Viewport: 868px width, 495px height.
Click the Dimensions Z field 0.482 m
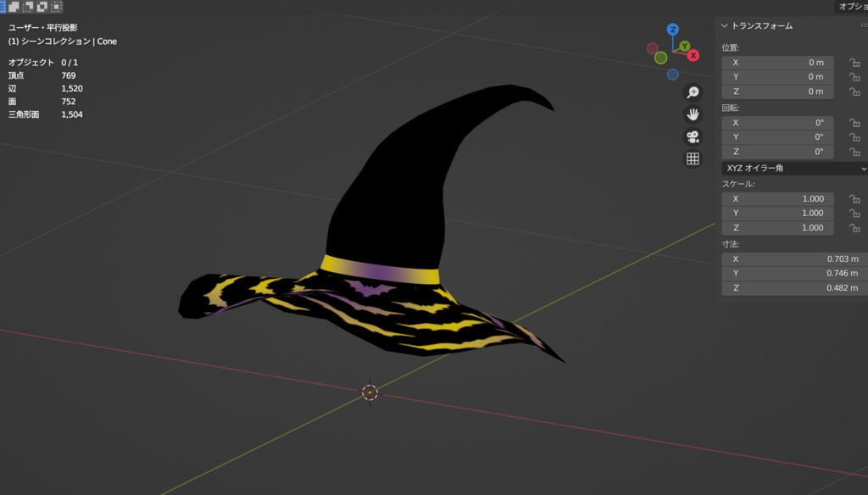click(794, 288)
